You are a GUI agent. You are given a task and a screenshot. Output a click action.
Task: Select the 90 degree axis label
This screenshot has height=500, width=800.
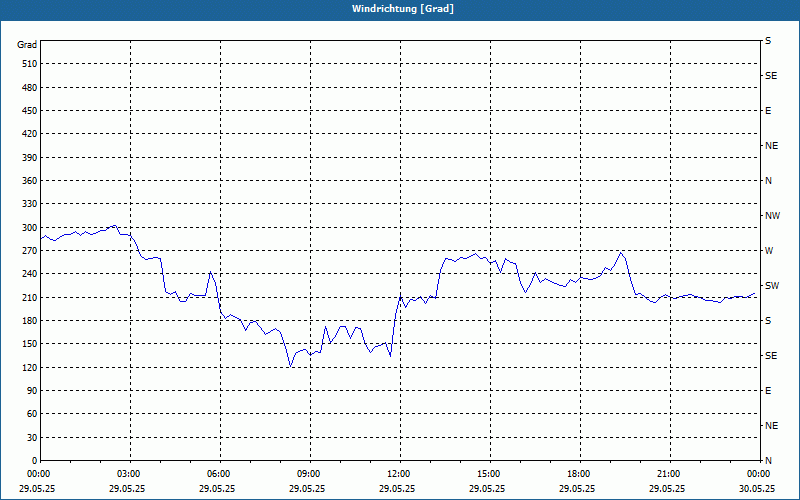32,390
